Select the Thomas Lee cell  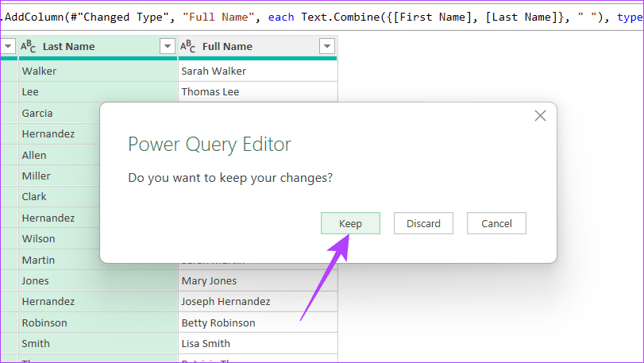258,92
